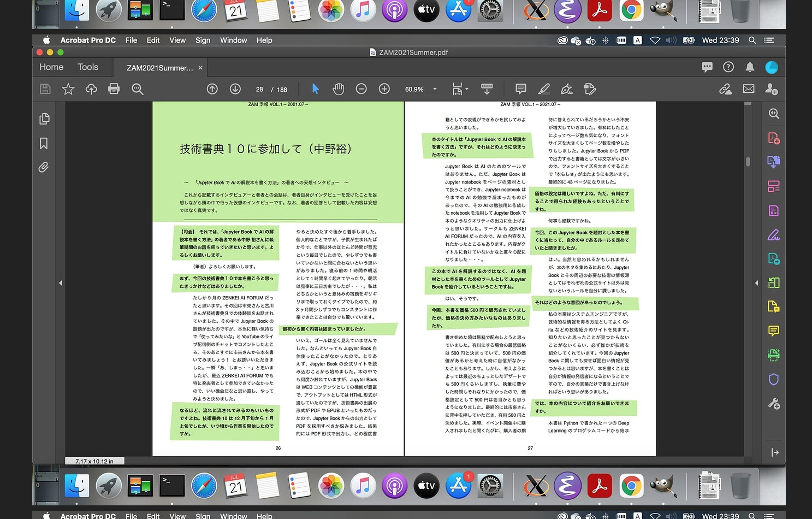Select the Highlight text pen tool

(544, 89)
